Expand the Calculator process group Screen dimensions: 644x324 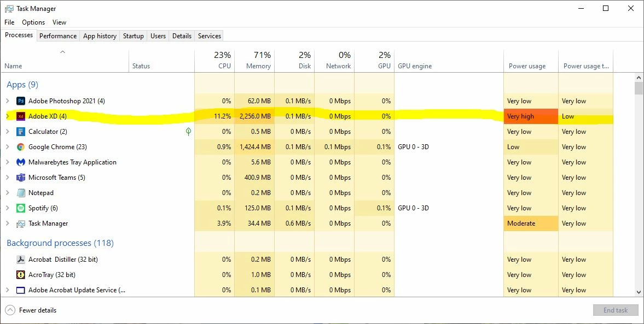(x=8, y=132)
